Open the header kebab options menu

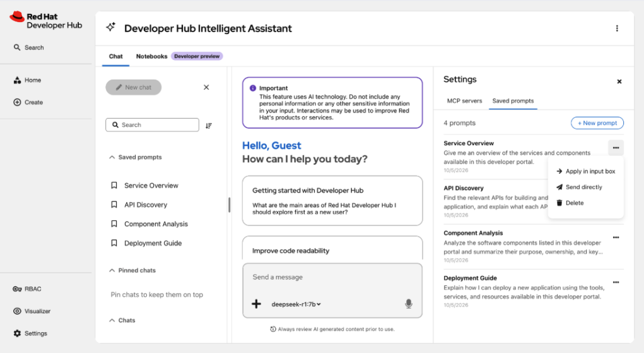tap(617, 28)
